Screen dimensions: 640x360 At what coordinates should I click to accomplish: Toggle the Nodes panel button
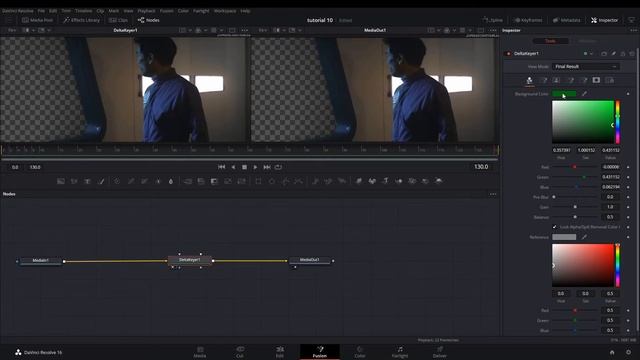click(x=149, y=20)
